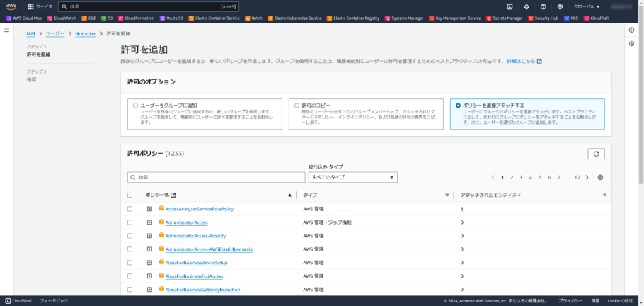
Task: Select the 許可のコピー radio option
Action: tap(297, 106)
